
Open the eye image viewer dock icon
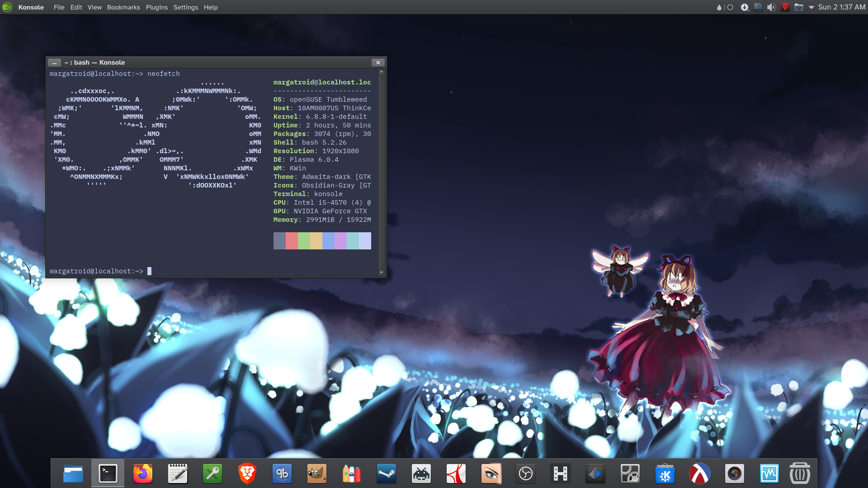491,474
